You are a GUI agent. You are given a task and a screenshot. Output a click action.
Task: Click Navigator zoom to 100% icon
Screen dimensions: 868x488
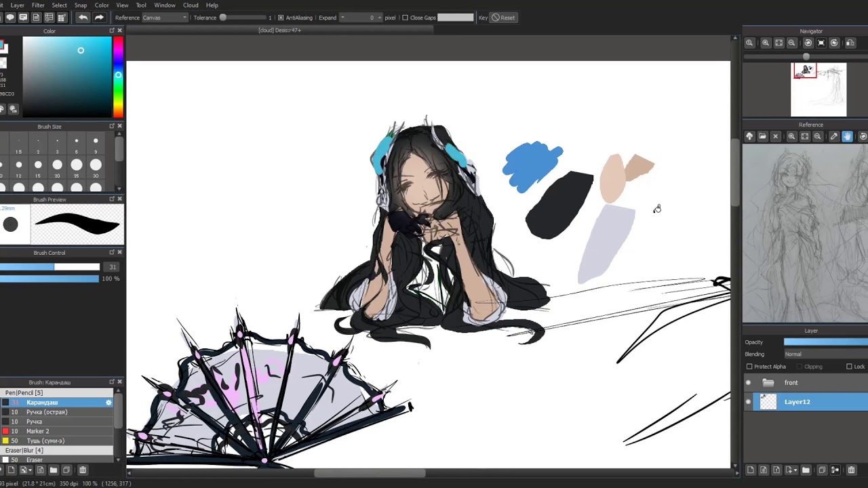(749, 43)
